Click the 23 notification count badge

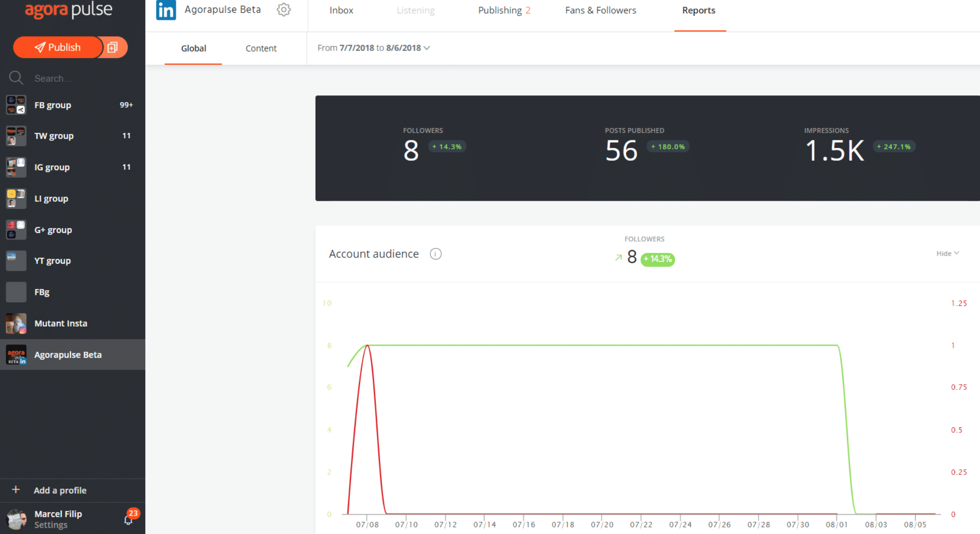(133, 513)
